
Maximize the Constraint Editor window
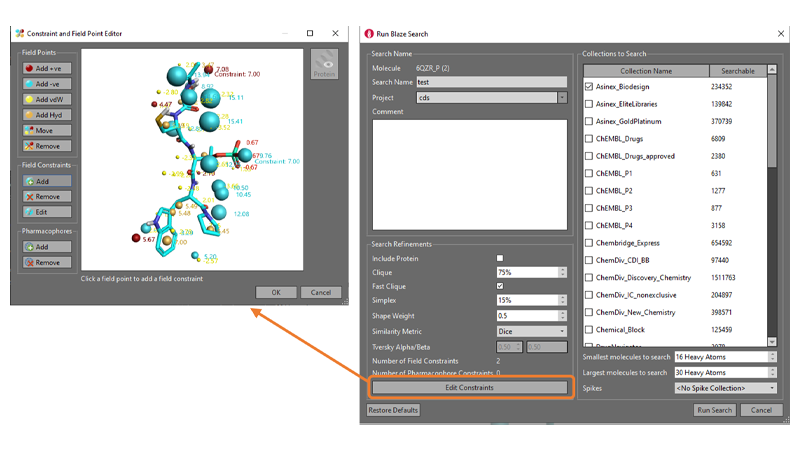coord(310,33)
